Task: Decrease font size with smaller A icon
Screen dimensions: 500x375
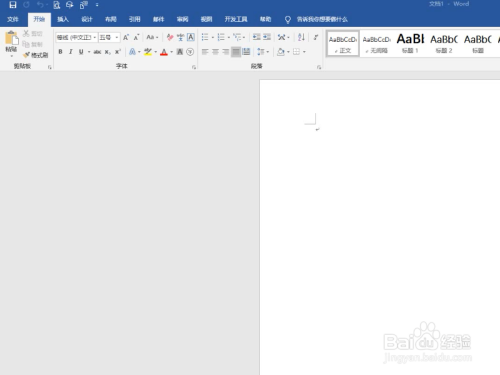Action: [x=136, y=37]
